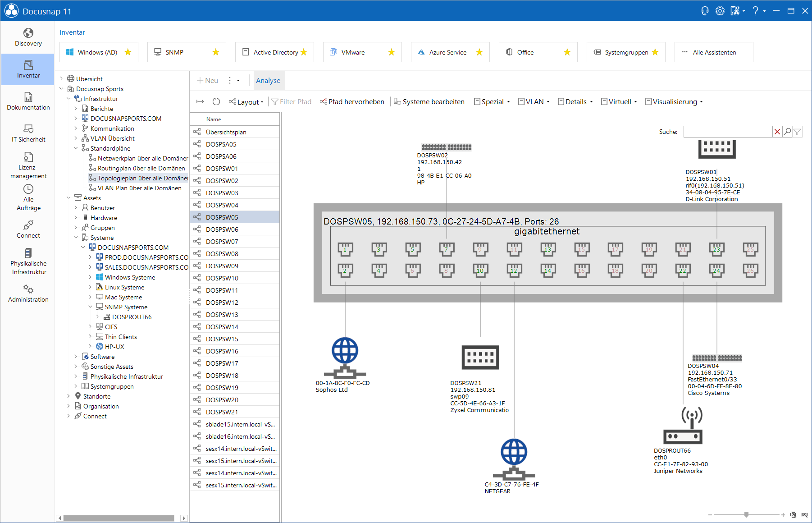Click the DOSPSW21 switch icon in diagram
Image resolution: width=812 pixels, height=523 pixels.
(x=480, y=358)
